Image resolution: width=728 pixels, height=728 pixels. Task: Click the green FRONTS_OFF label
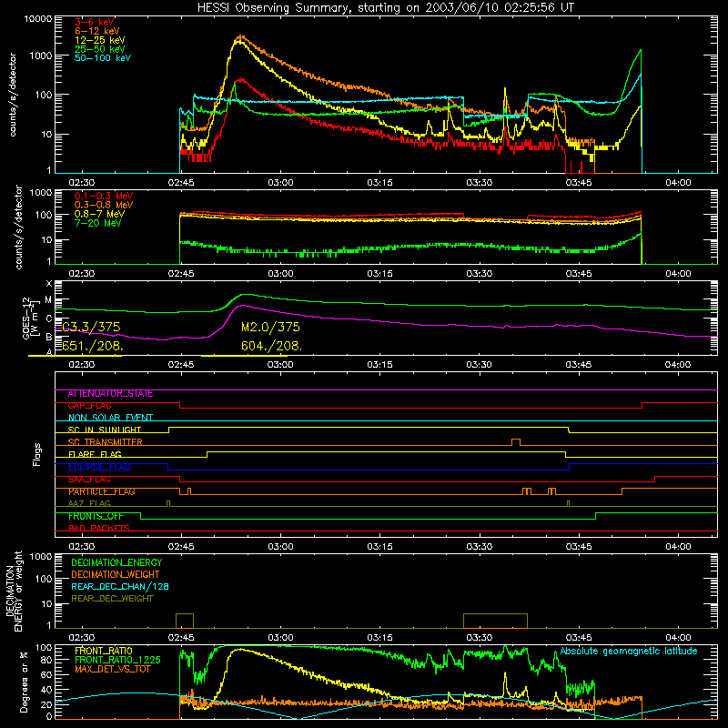(x=96, y=516)
